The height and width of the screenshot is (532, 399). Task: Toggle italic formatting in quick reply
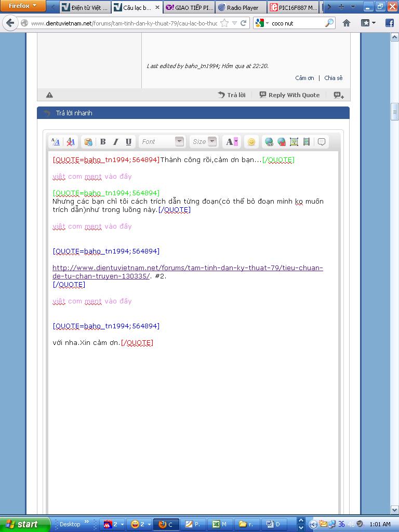[116, 142]
